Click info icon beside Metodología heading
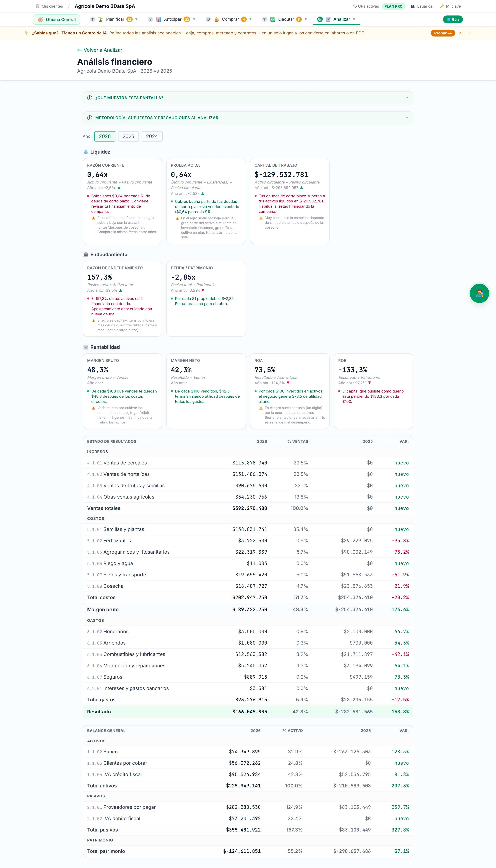The width and height of the screenshot is (496, 868). [90, 118]
